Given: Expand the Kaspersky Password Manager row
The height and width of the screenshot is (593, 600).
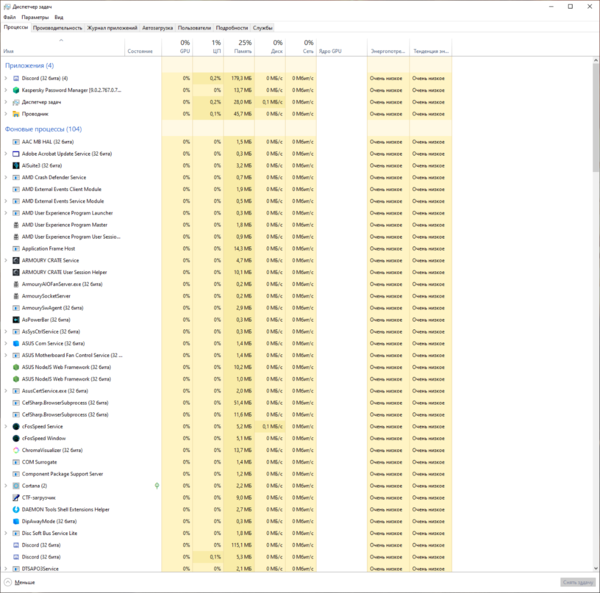Looking at the screenshot, I should coord(6,90).
